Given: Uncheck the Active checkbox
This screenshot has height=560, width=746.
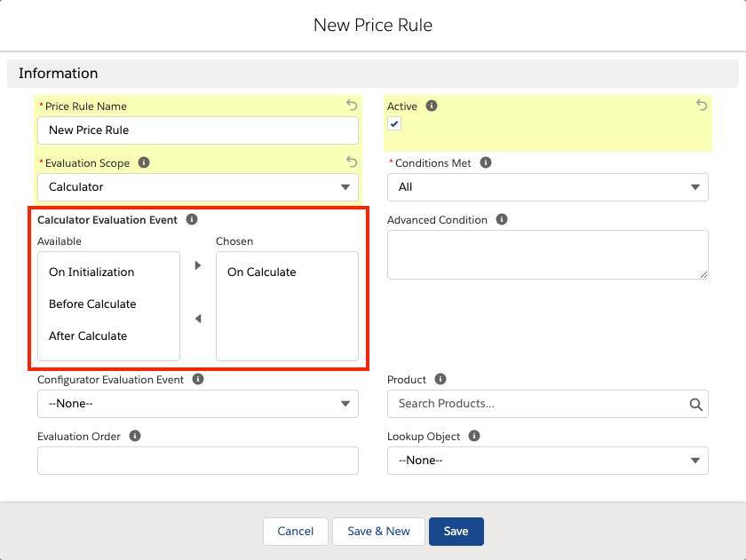Looking at the screenshot, I should 394,123.
